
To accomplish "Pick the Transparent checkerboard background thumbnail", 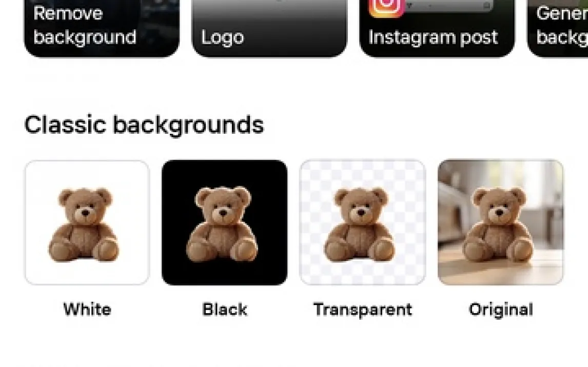I will coord(363,222).
